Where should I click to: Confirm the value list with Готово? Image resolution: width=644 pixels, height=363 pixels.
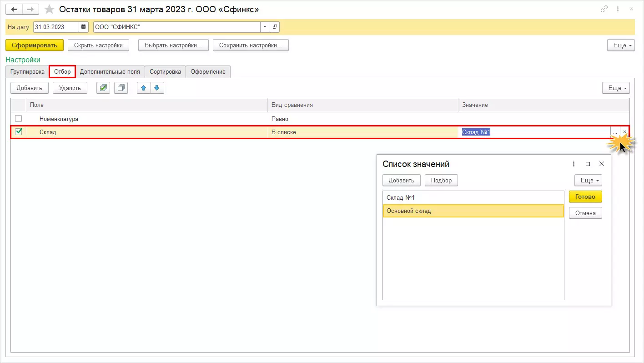[585, 197]
